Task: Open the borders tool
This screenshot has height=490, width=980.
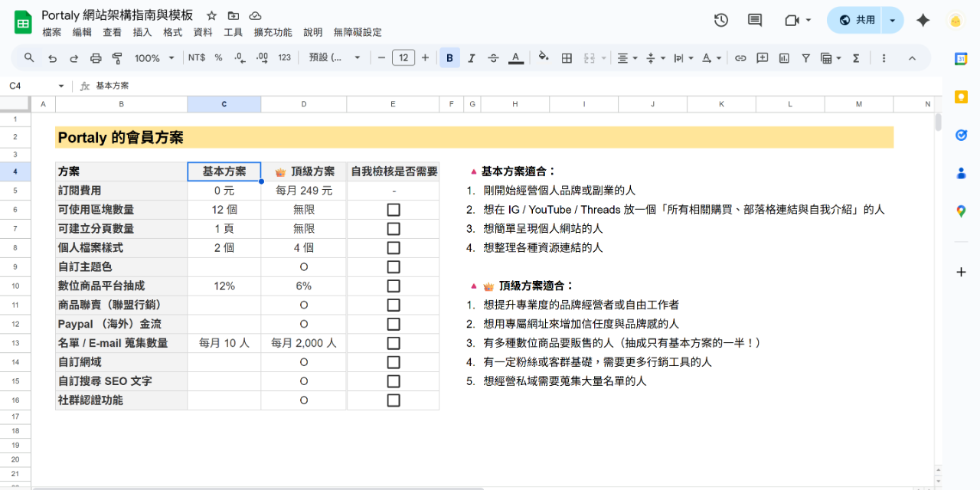Action: click(567, 58)
